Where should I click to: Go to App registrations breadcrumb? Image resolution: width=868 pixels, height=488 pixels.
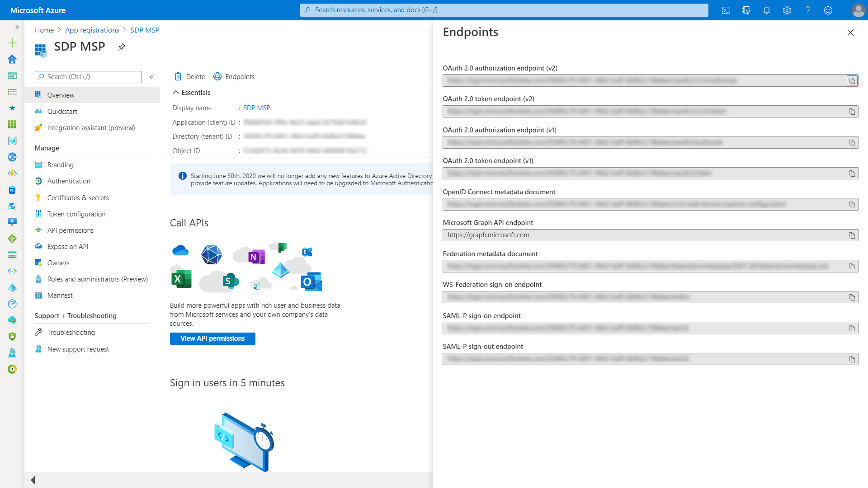coord(92,30)
